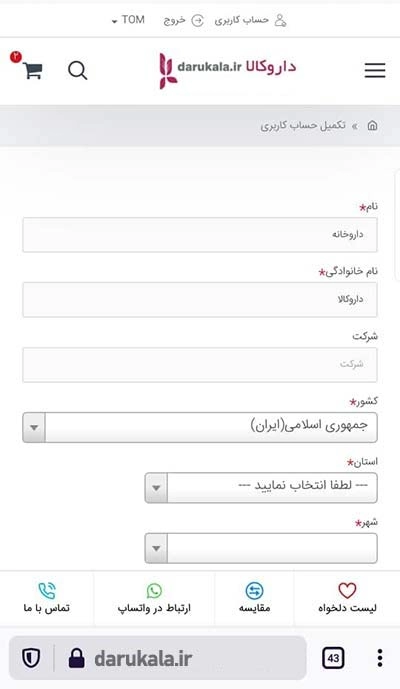Viewport: 400px width, 689px height.
Task: Open the province (استان) dropdown
Action: [261, 488]
